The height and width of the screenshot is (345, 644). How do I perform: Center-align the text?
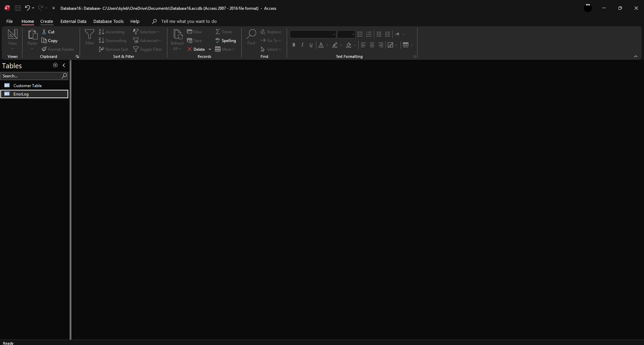click(x=372, y=45)
